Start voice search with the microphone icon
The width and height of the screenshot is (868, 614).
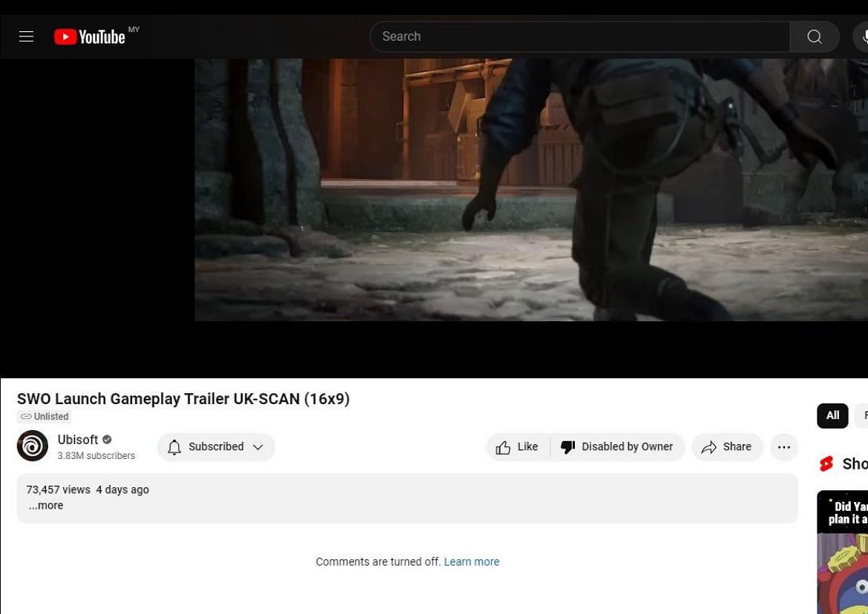(862, 36)
